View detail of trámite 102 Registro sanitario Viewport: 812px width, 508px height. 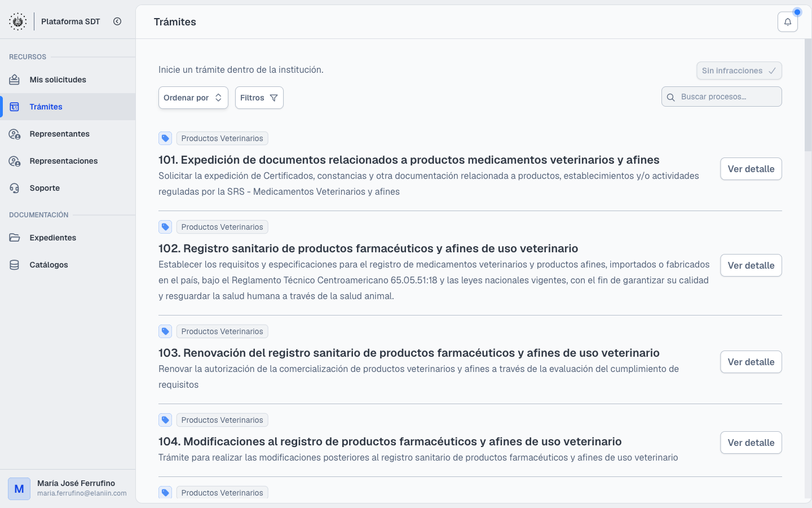coord(751,265)
